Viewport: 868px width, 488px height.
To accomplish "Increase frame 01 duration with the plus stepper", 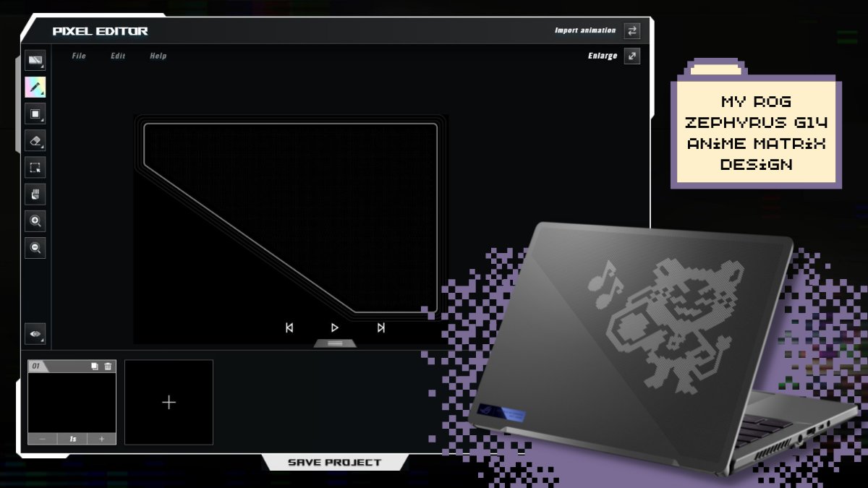I will click(101, 438).
